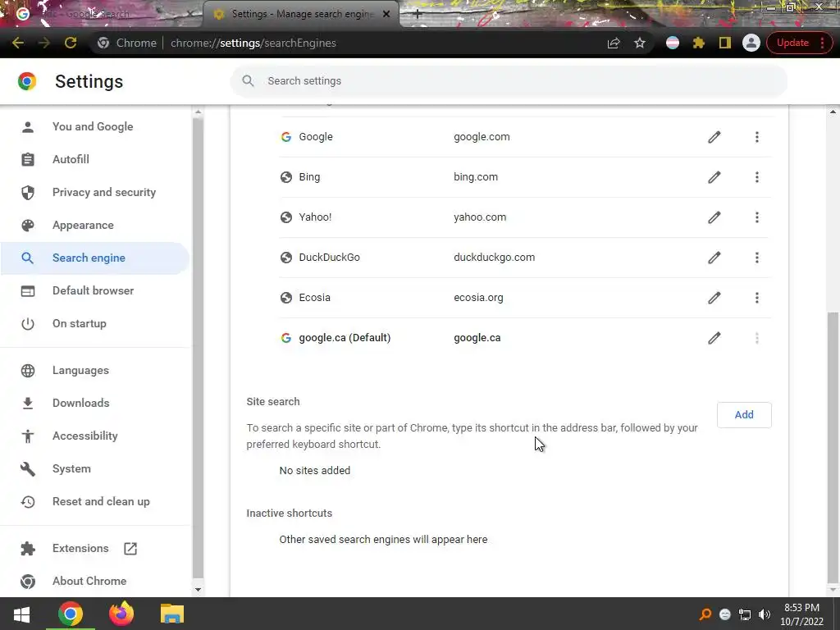This screenshot has height=630, width=840.
Task: Open the Extensions puzzle icon in toolbar
Action: pos(699,43)
